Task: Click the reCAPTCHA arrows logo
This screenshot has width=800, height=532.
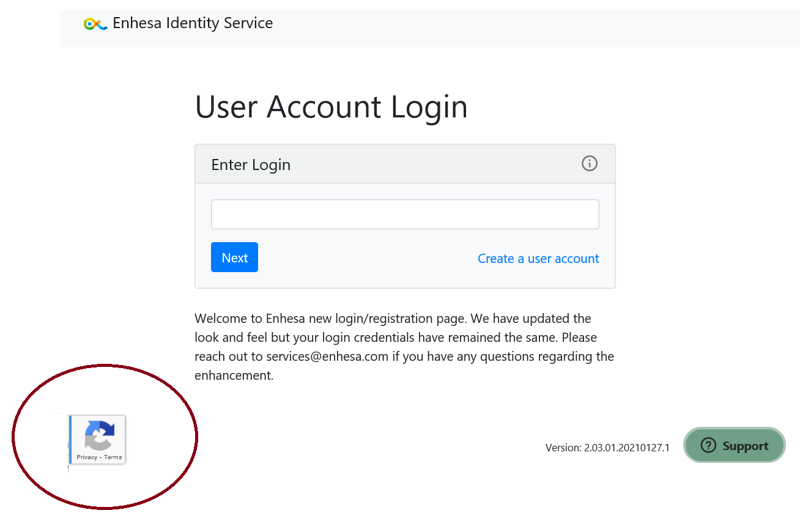Action: [x=99, y=435]
